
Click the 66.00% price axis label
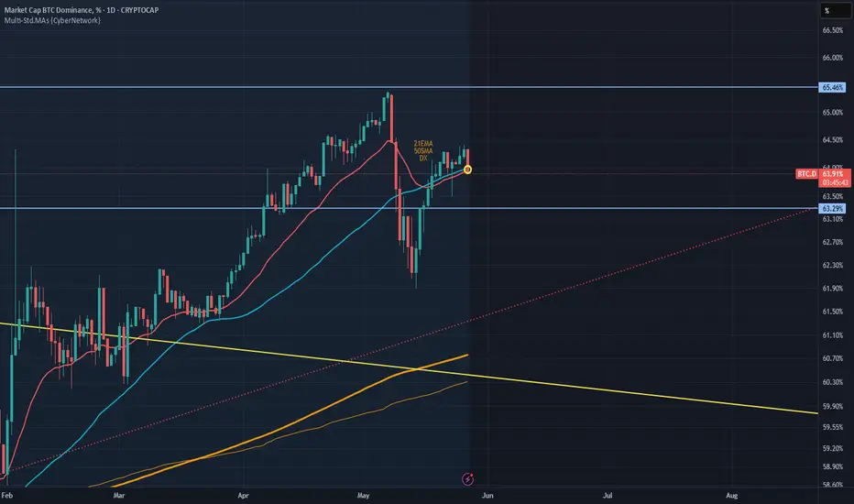coord(833,58)
